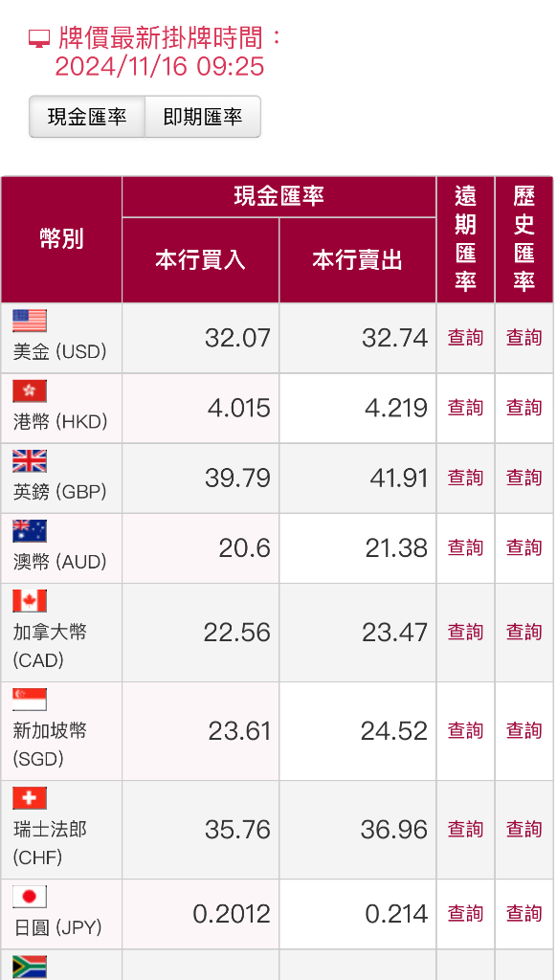The height and width of the screenshot is (980, 557).
Task: Open 歷史匯率 查詢 link for GBP
Action: point(524,479)
